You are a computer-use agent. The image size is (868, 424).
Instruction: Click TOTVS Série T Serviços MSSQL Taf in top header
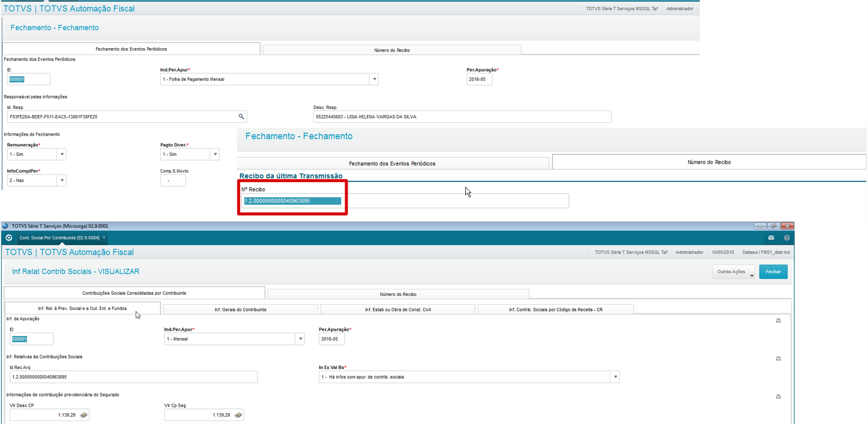tap(622, 9)
